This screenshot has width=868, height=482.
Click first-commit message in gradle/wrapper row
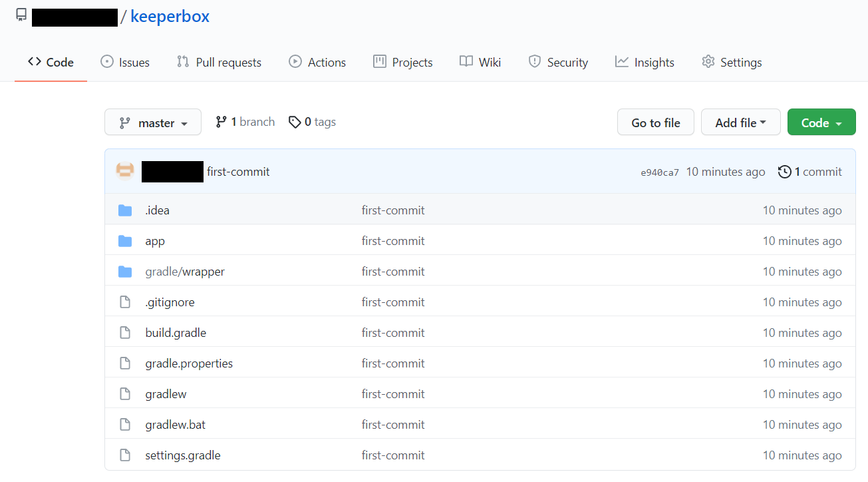(x=393, y=272)
